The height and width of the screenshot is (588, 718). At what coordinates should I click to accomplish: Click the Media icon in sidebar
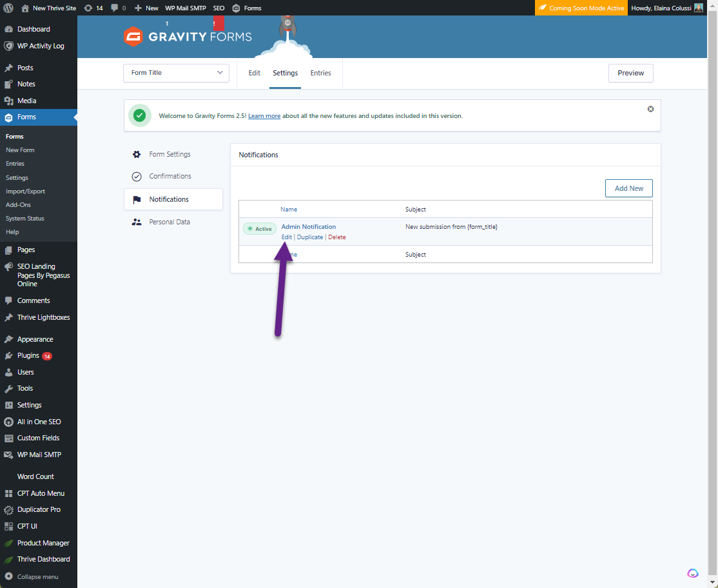coord(8,101)
